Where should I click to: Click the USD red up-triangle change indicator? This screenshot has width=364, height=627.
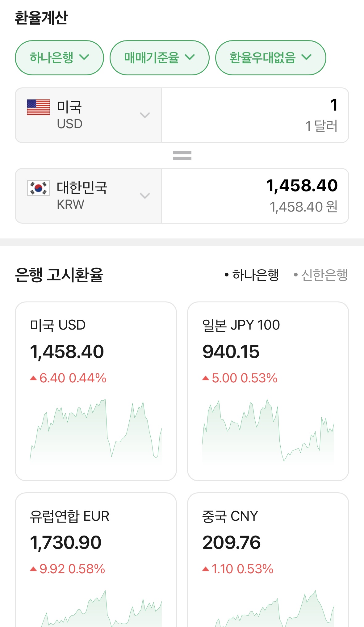(x=33, y=378)
